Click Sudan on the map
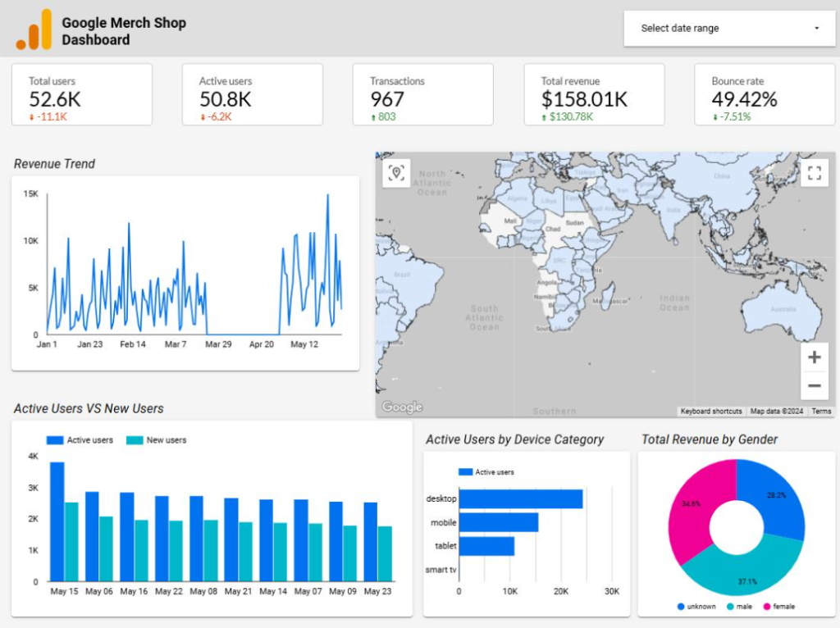This screenshot has height=628, width=840. 574,223
